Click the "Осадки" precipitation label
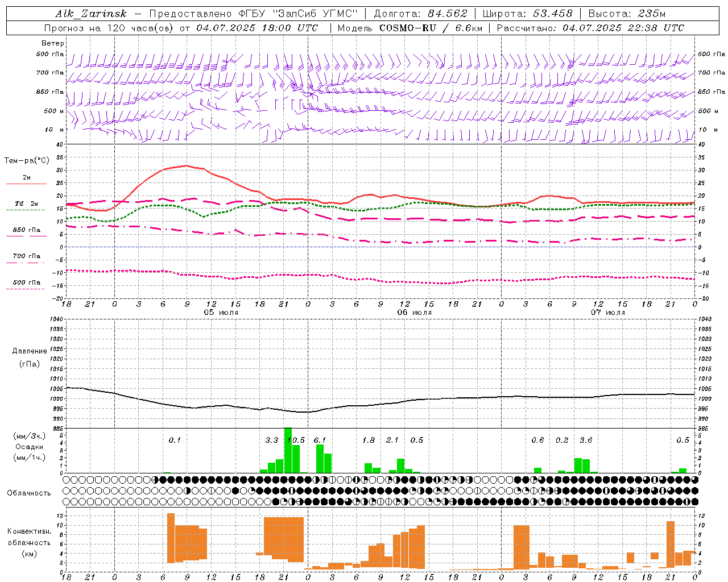 coord(29,447)
